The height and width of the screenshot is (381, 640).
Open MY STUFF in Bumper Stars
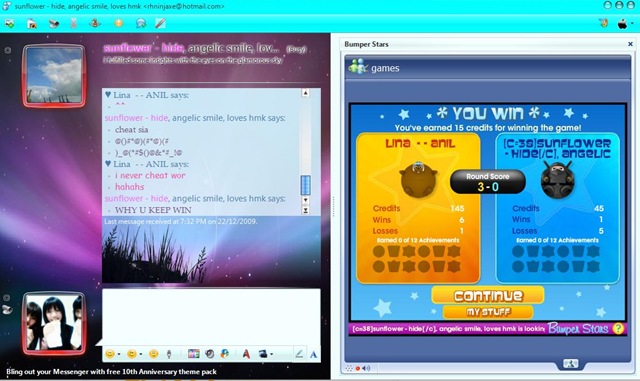(488, 312)
